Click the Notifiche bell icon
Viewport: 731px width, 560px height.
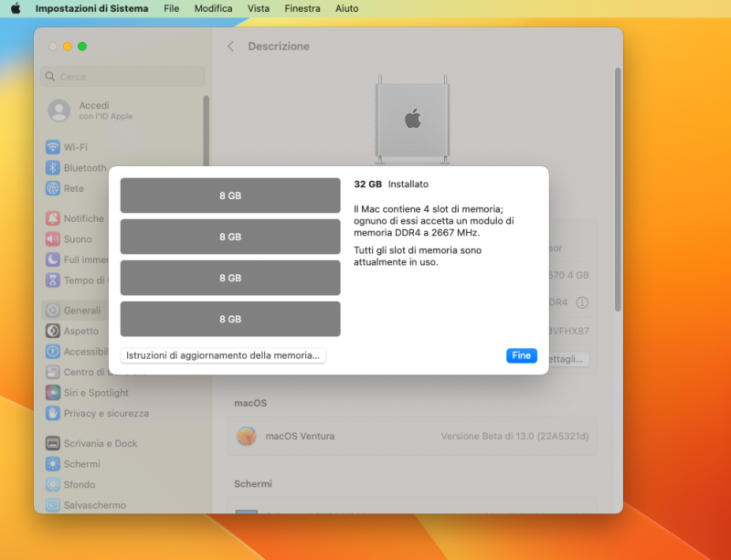[x=53, y=218]
